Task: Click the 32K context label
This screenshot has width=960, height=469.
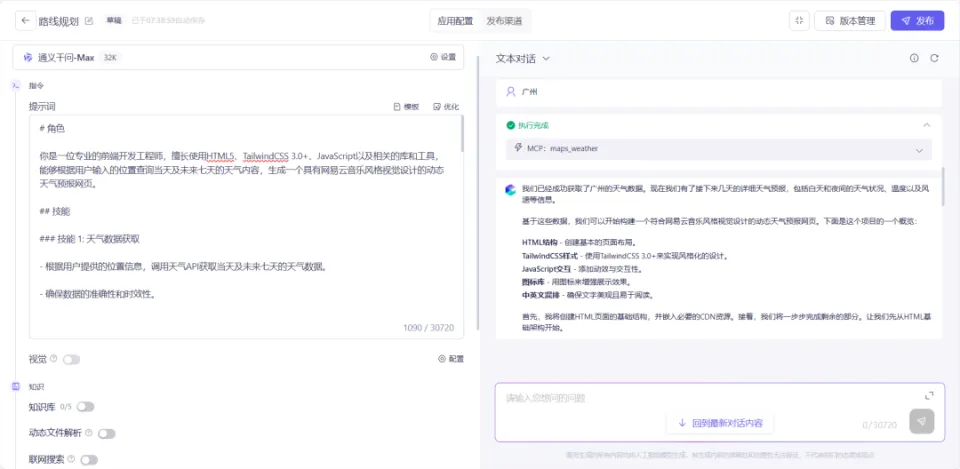Action: pos(111,58)
